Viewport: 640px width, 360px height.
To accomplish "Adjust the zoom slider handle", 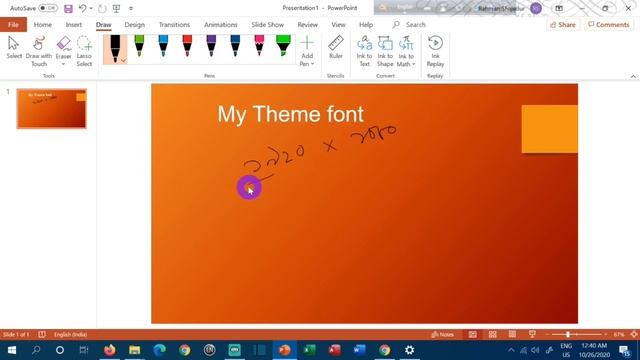I will (x=568, y=335).
